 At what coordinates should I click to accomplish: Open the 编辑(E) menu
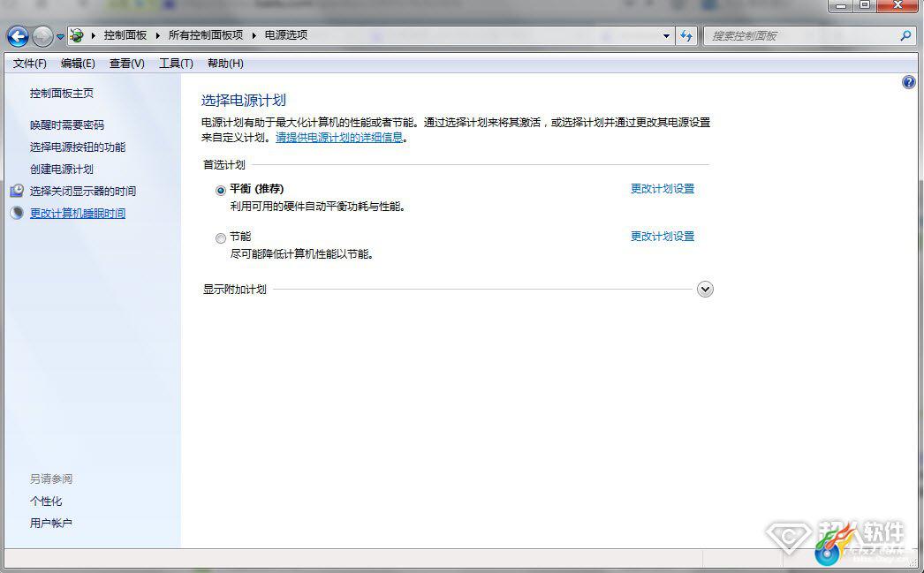[x=78, y=63]
